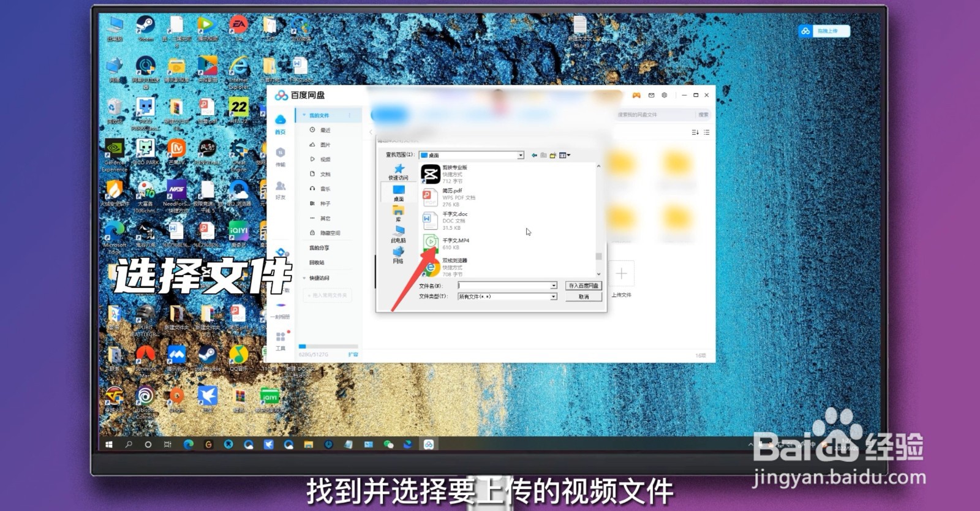Open 回收站 in Netdisk panel

(317, 263)
